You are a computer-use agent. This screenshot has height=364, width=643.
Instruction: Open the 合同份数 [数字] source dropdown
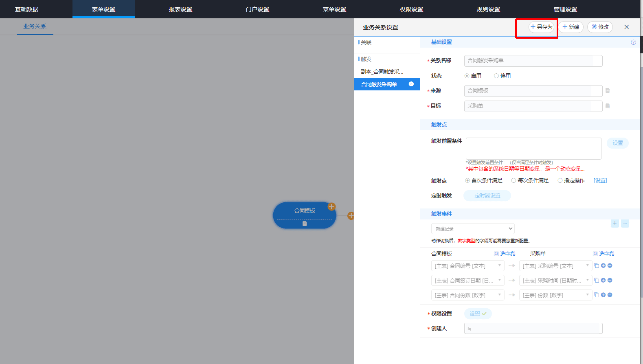coord(467,295)
